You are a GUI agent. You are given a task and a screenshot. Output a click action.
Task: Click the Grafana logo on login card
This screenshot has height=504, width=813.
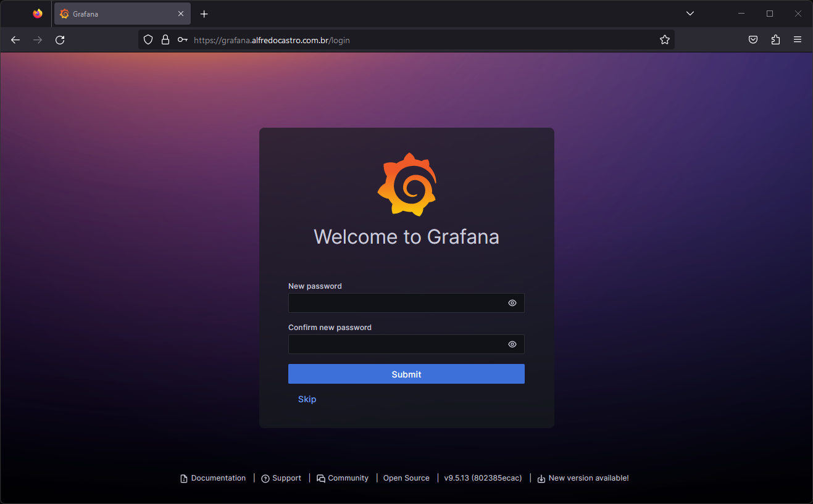click(x=407, y=184)
